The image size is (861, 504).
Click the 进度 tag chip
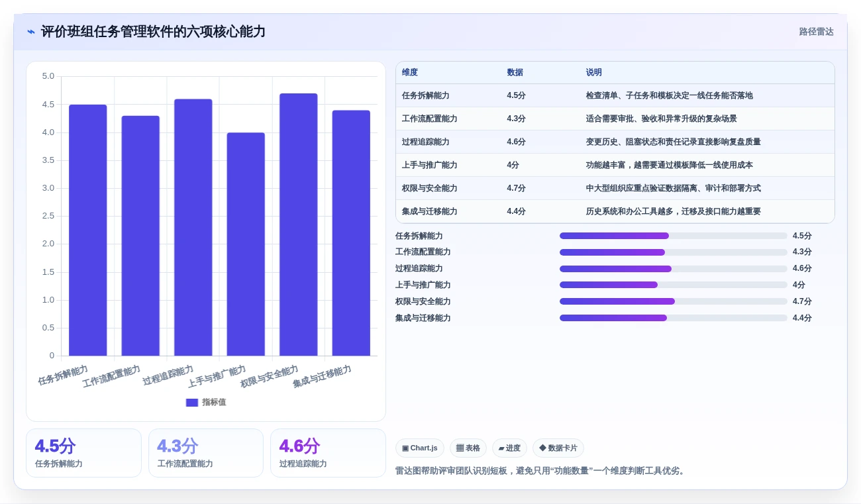click(510, 448)
